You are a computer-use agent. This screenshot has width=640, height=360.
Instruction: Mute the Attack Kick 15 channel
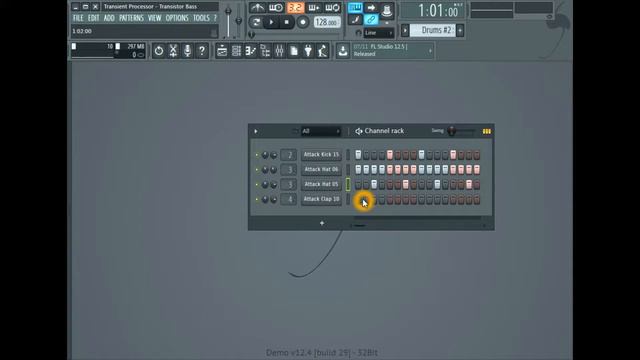point(257,155)
